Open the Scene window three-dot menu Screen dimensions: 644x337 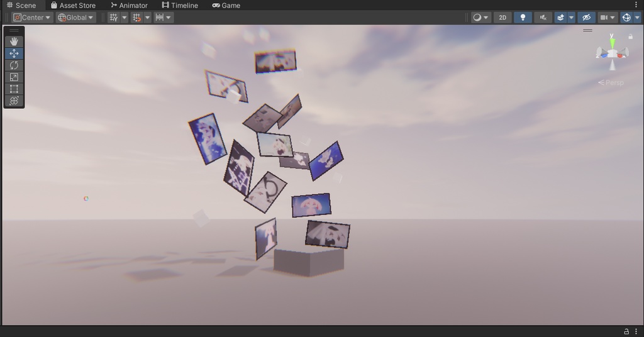tap(636, 5)
